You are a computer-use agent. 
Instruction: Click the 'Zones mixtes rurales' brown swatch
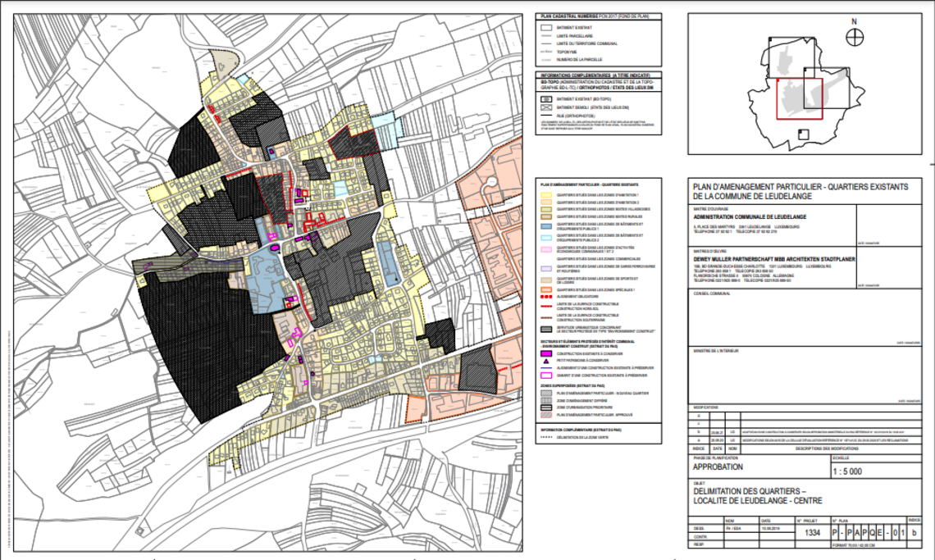coord(545,216)
